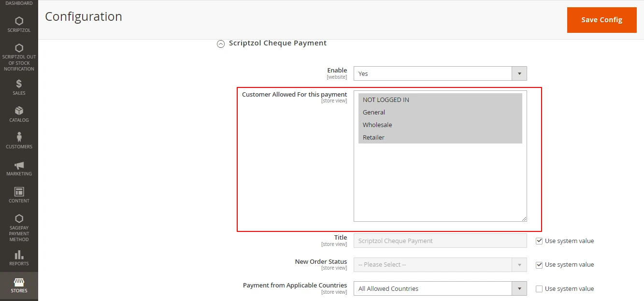Click the multiselect resize handle corner
Screen dimensions: 644x301
point(524,218)
